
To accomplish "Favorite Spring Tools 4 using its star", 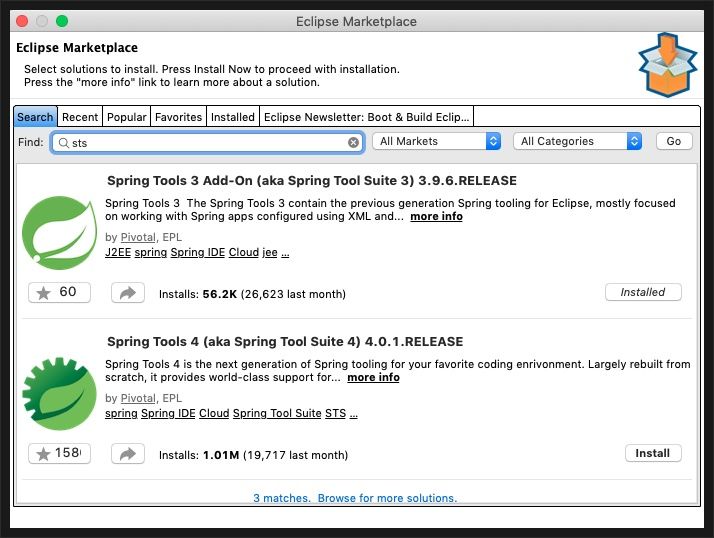I will tap(44, 454).
